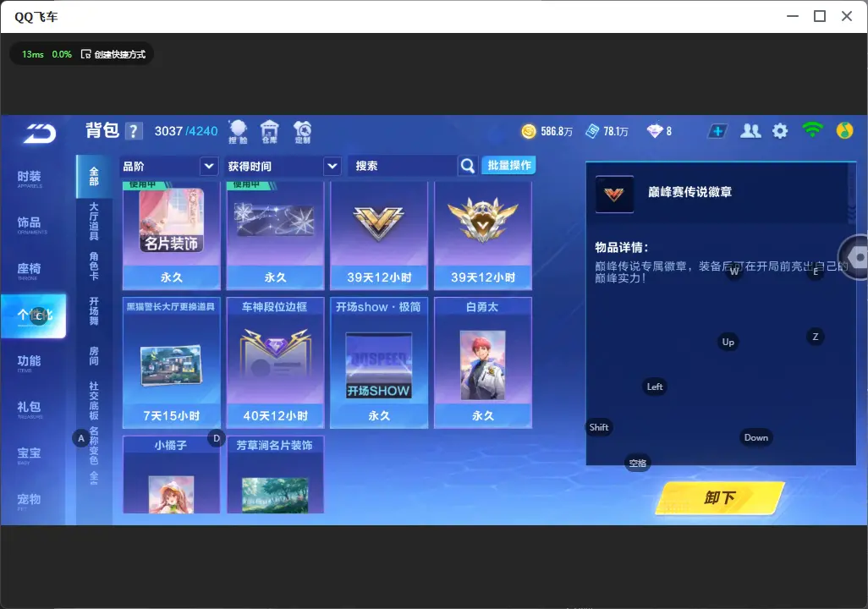Open the friends list icon
The height and width of the screenshot is (609, 868).
pyautogui.click(x=750, y=131)
